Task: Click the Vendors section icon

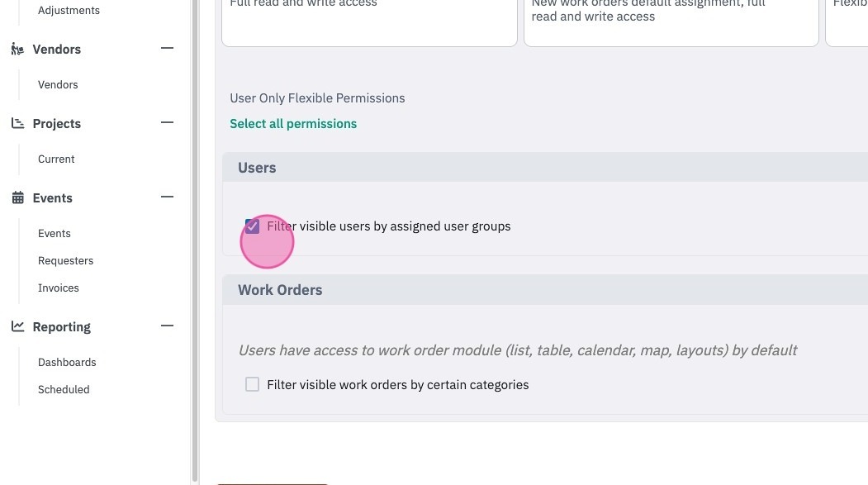Action: click(x=17, y=50)
